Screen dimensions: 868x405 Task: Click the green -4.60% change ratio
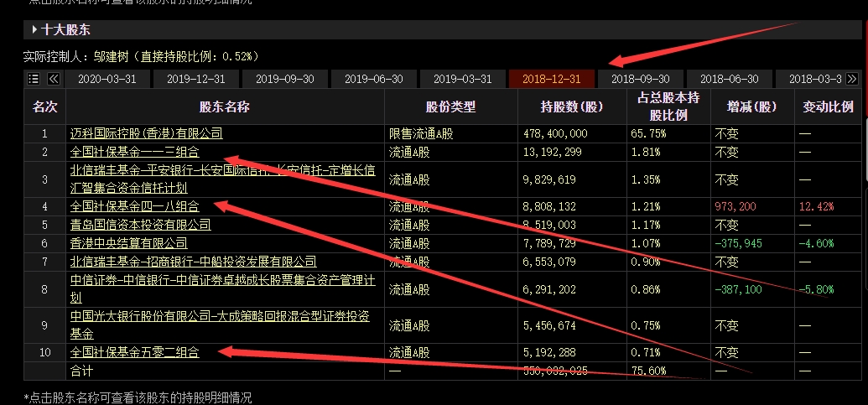[x=816, y=243]
